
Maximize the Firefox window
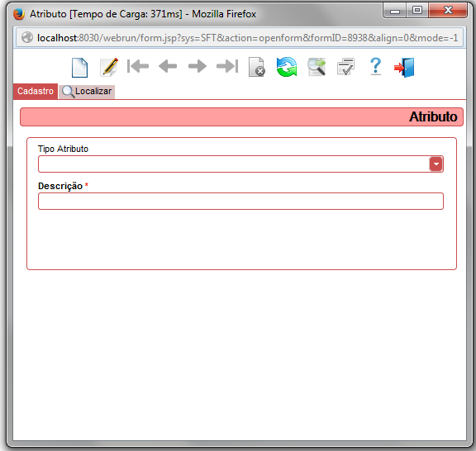[x=417, y=11]
